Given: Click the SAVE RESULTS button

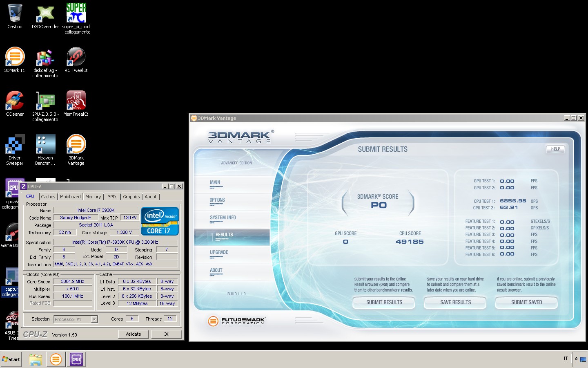Looking at the screenshot, I should 456,303.
